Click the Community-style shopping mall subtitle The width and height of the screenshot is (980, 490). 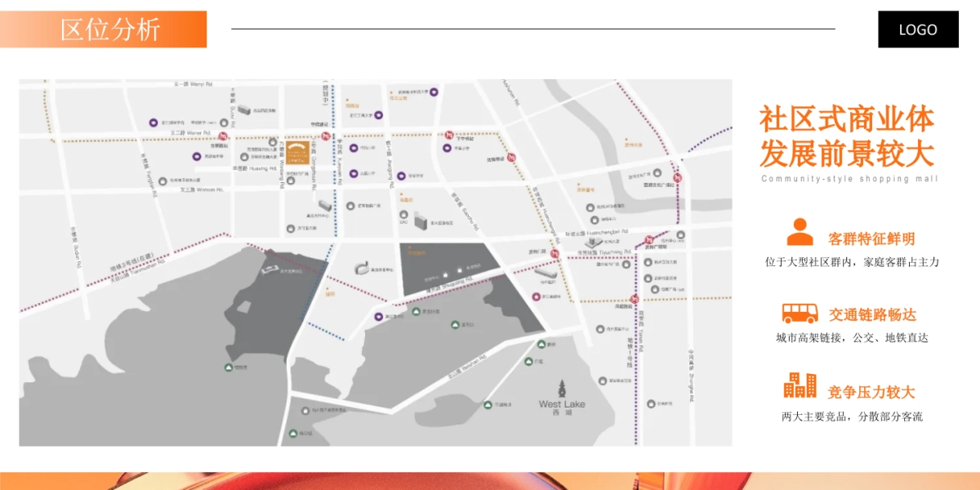click(x=849, y=179)
